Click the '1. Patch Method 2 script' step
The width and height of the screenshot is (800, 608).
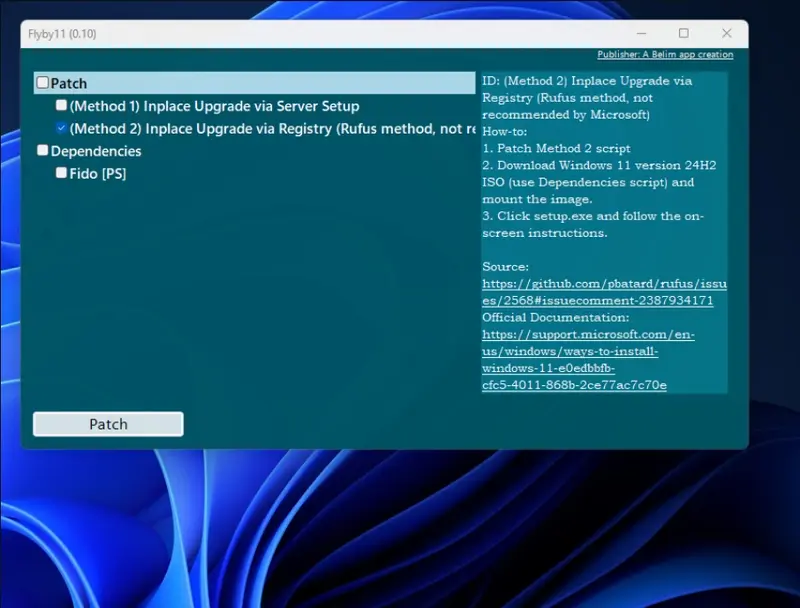pyautogui.click(x=556, y=148)
